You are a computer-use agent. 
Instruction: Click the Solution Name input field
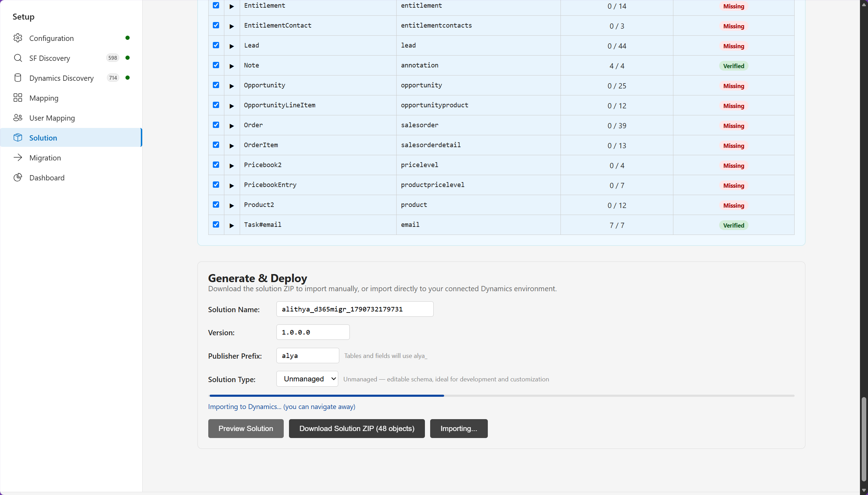[x=355, y=309]
